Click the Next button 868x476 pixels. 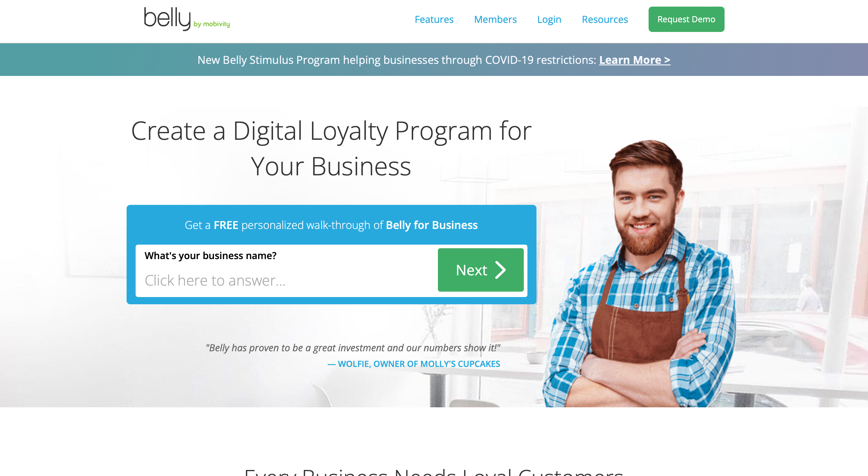(480, 270)
